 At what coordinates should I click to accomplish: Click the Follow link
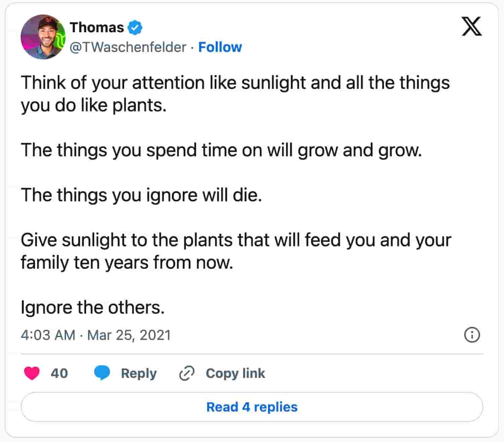click(x=220, y=47)
